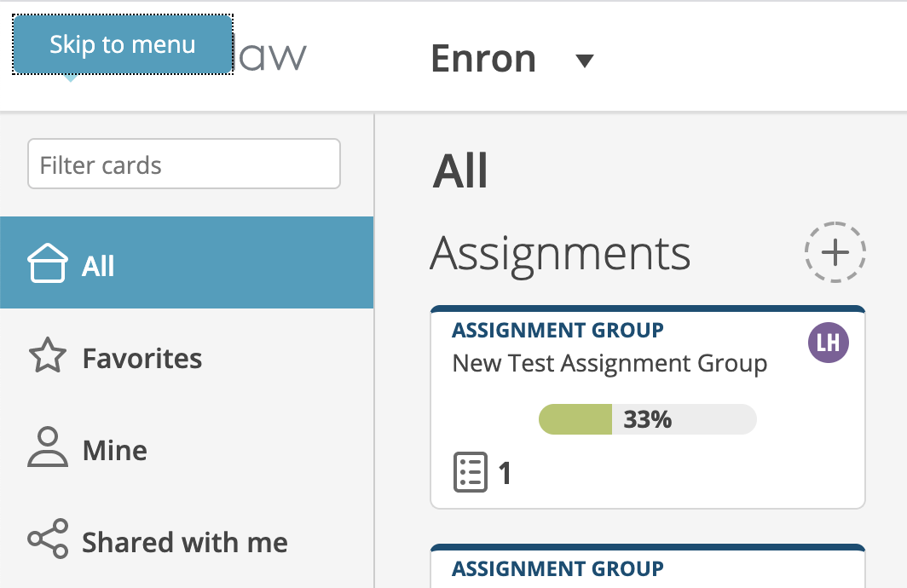The width and height of the screenshot is (907, 588).
Task: Select the All sidebar item
Action: click(x=187, y=262)
